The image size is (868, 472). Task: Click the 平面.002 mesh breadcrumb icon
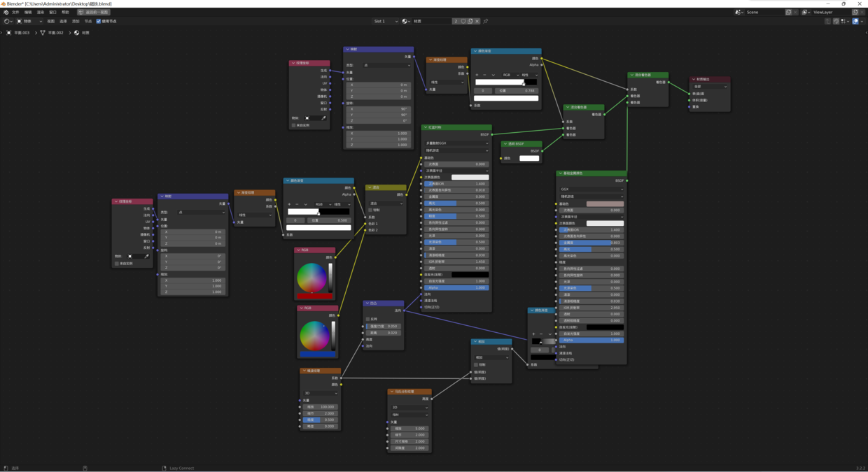click(43, 33)
